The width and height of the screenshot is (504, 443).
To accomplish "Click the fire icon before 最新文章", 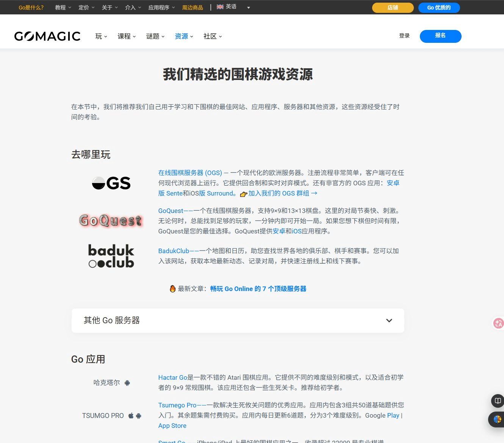I will click(173, 289).
